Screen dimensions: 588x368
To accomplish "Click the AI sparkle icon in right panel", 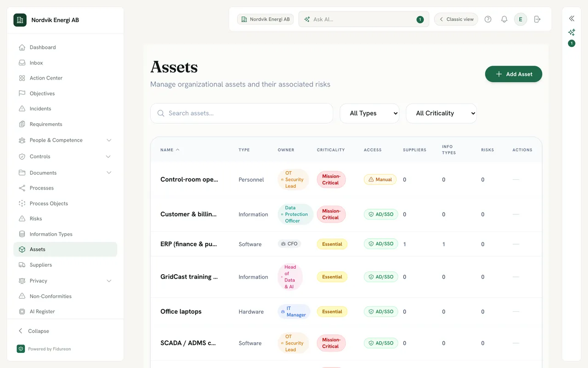I will click(571, 32).
